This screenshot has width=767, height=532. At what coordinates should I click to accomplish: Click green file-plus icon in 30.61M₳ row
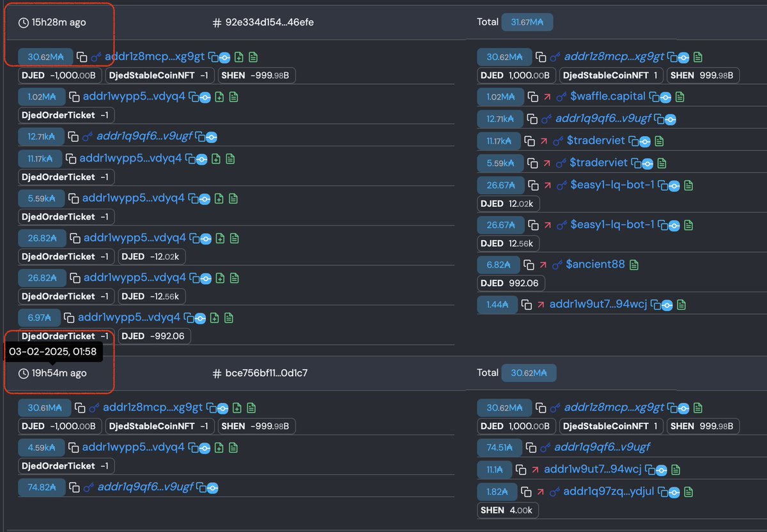tap(237, 407)
